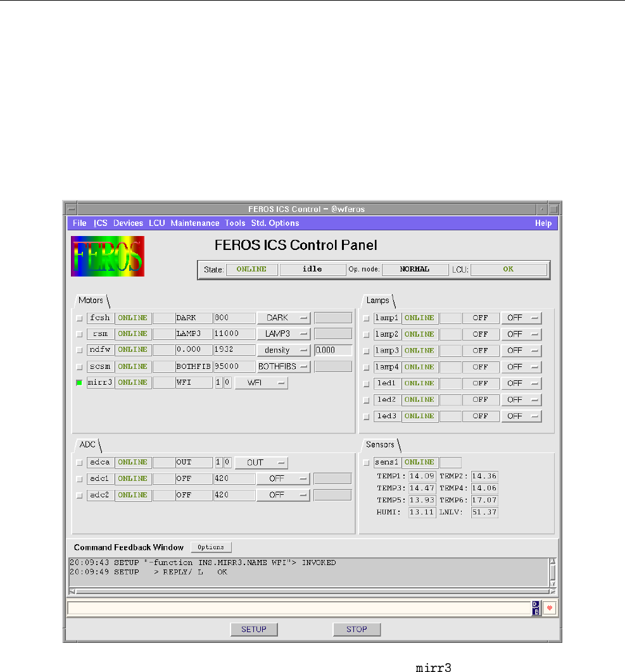The width and height of the screenshot is (625, 672).
Task: Click the DB icon beside command input
Action: 536,607
